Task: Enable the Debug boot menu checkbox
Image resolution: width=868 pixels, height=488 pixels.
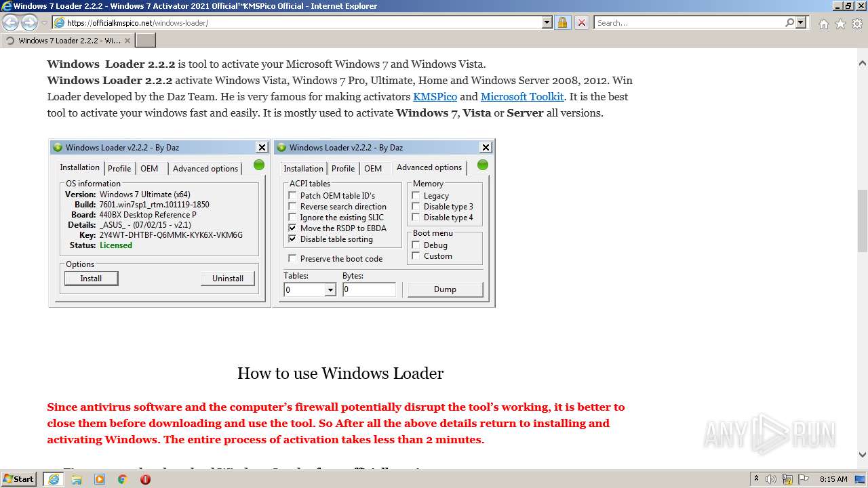Action: point(416,245)
